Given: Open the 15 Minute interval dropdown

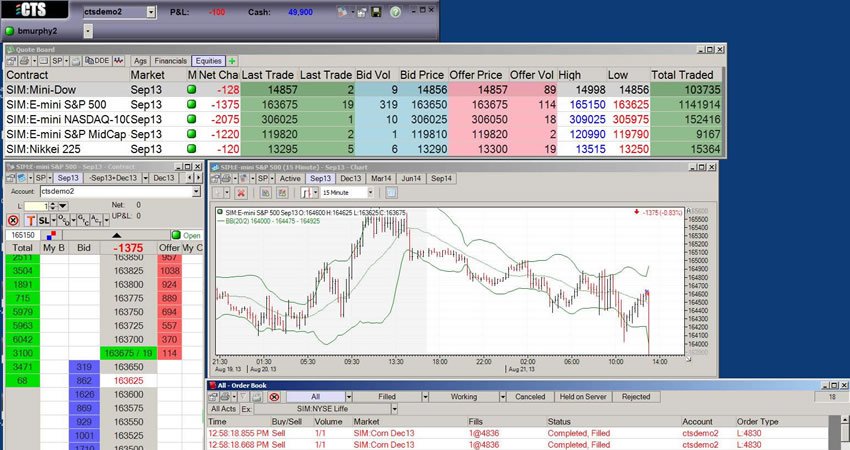Looking at the screenshot, I should pyautogui.click(x=370, y=192).
